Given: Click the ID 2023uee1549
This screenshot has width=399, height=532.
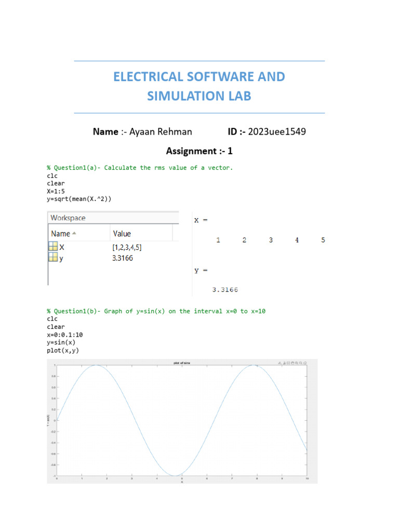Looking at the screenshot, I should pos(277,131).
